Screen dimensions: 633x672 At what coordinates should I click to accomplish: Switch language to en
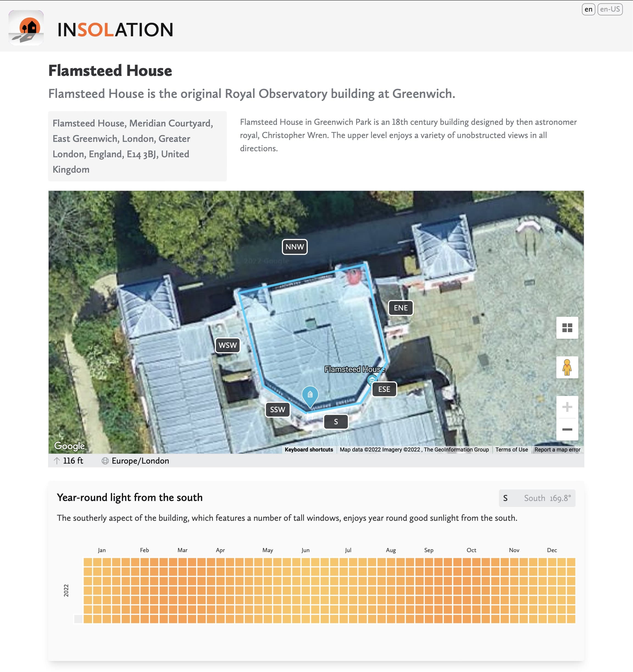click(588, 9)
